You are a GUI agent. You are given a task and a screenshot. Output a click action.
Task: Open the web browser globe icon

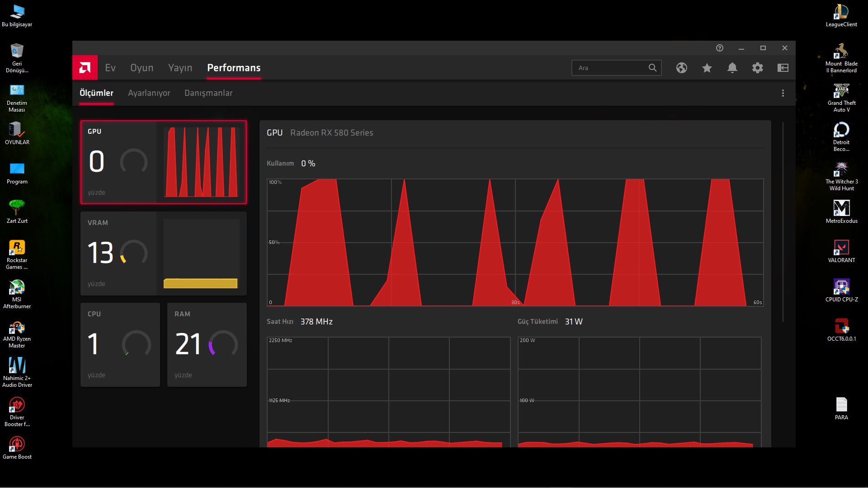coord(682,68)
